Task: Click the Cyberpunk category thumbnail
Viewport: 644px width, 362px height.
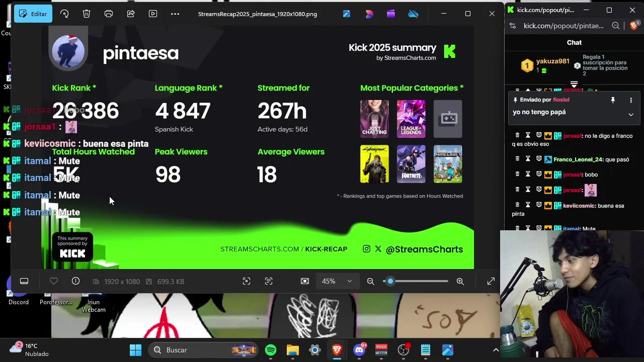Action: tap(374, 164)
